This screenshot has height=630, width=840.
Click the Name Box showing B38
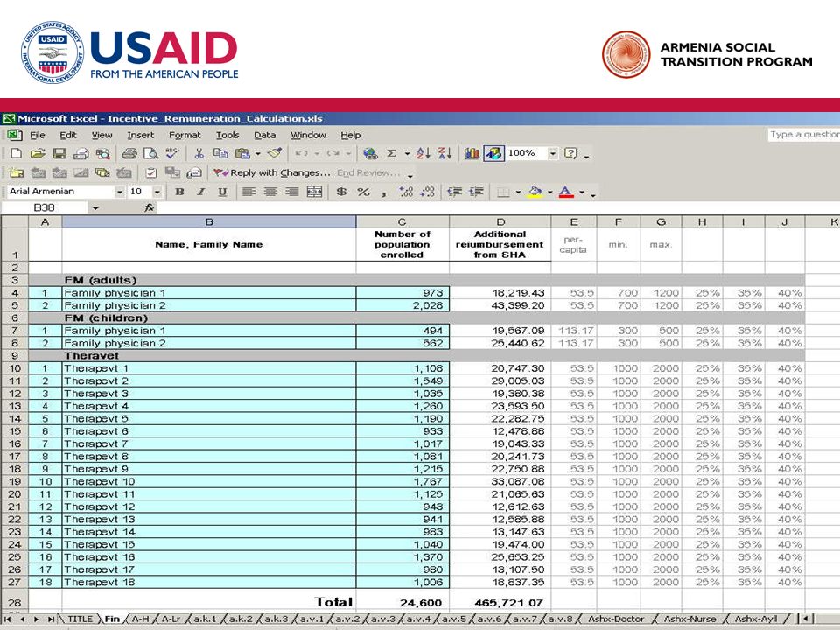pos(44,208)
